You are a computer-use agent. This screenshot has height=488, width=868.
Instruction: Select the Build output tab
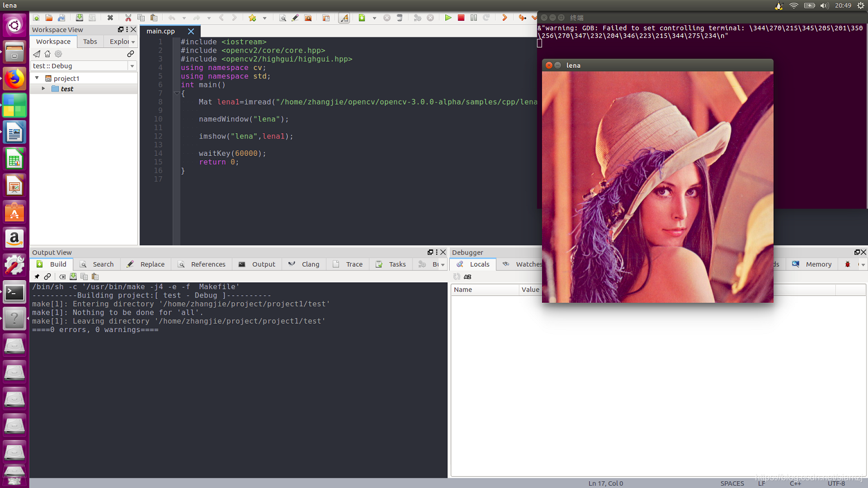[x=52, y=264]
